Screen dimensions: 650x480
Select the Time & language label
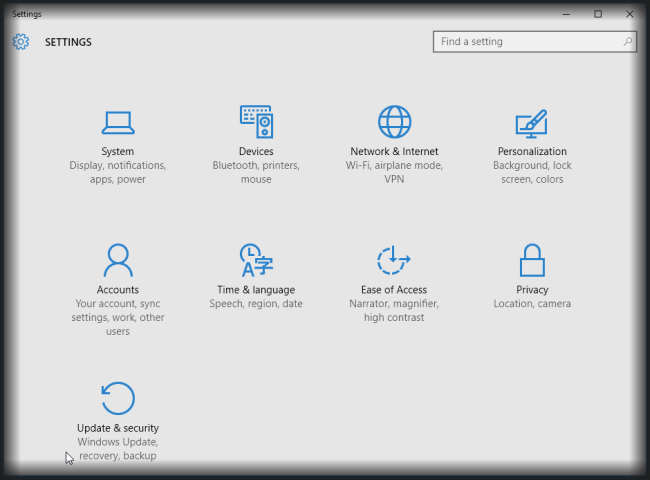(x=256, y=290)
